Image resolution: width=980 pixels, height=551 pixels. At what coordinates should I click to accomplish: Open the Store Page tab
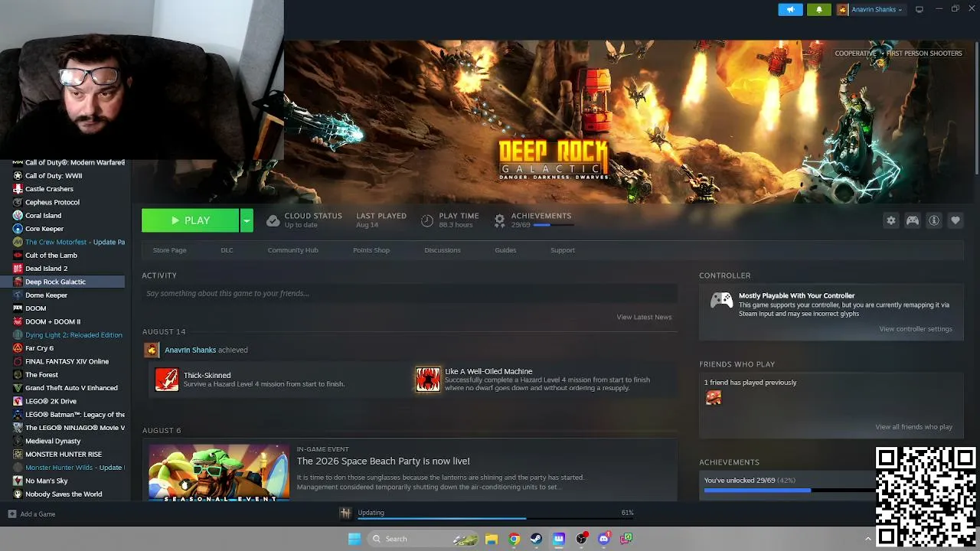169,250
